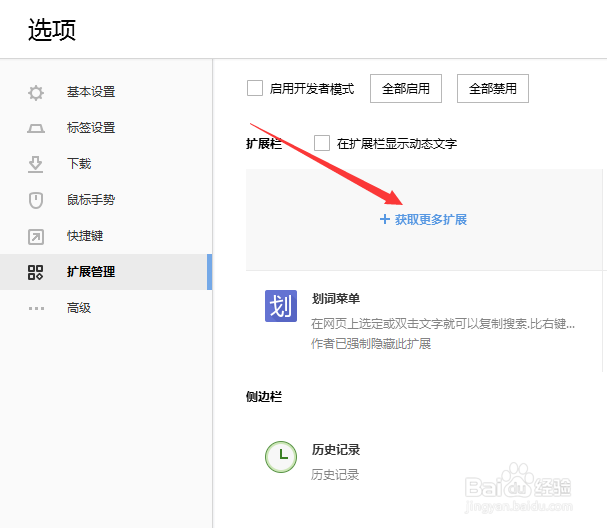The width and height of the screenshot is (607, 528).
Task: Click the gear icon for 基本设置
Action: [36, 93]
